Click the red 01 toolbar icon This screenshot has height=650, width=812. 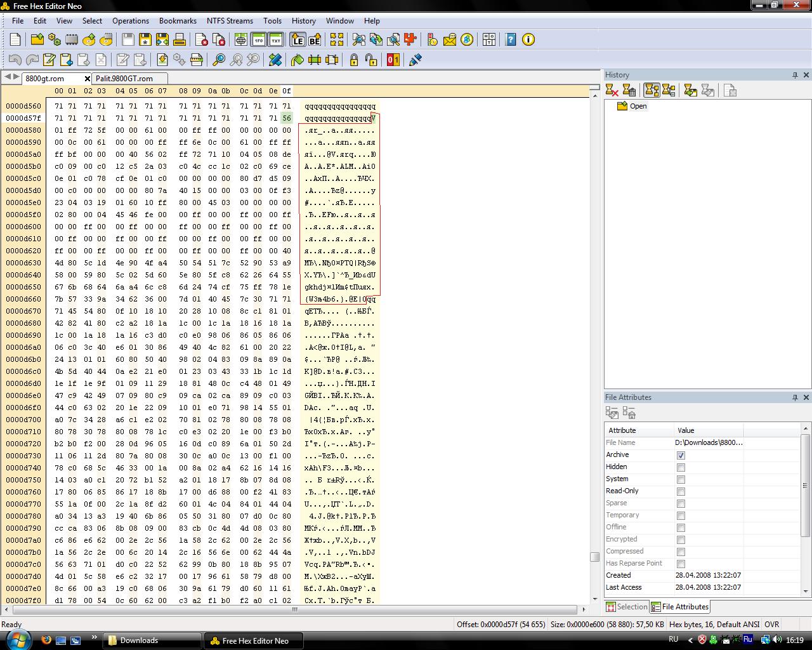393,60
